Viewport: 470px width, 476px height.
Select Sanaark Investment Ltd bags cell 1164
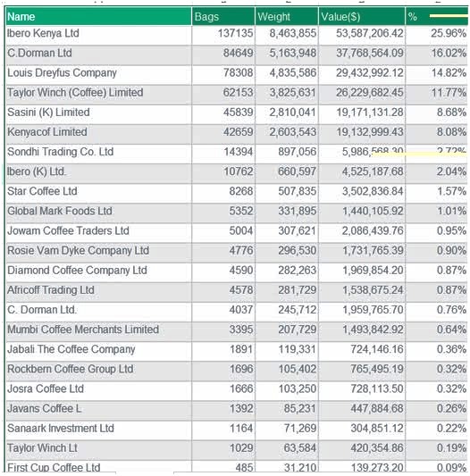[223, 429]
